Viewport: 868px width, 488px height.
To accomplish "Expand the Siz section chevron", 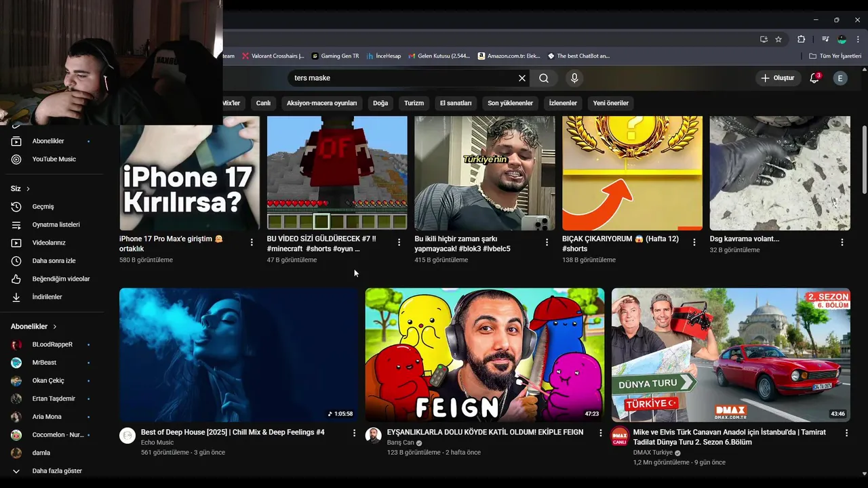I will click(x=28, y=188).
